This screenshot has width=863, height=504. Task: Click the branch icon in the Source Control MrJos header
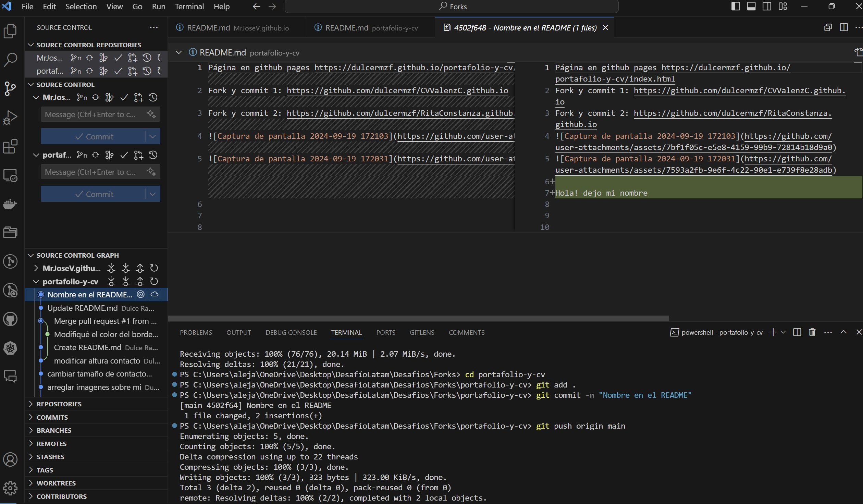click(82, 98)
